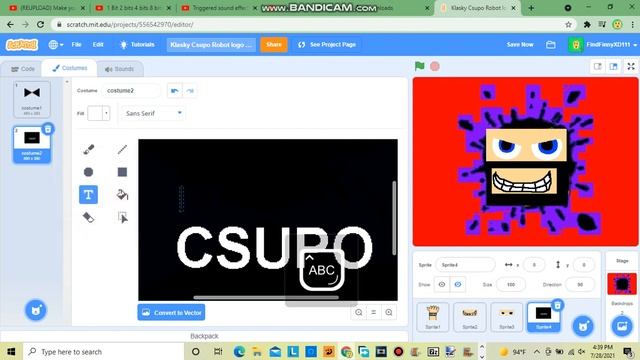This screenshot has width=640, height=360.
Task: Select the Brush tool in paint editor
Action: click(89, 149)
